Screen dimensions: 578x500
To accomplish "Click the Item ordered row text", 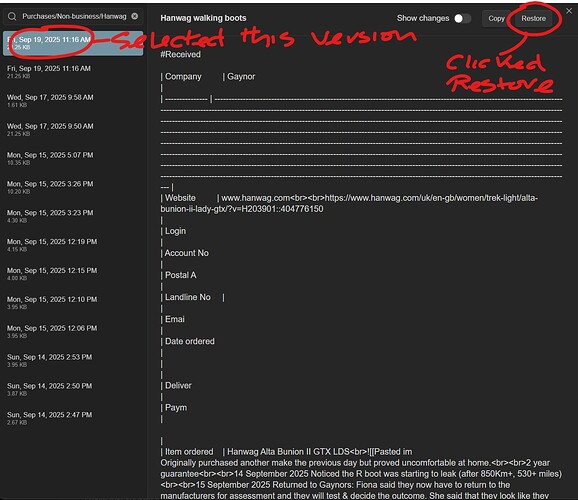I will click(189, 452).
